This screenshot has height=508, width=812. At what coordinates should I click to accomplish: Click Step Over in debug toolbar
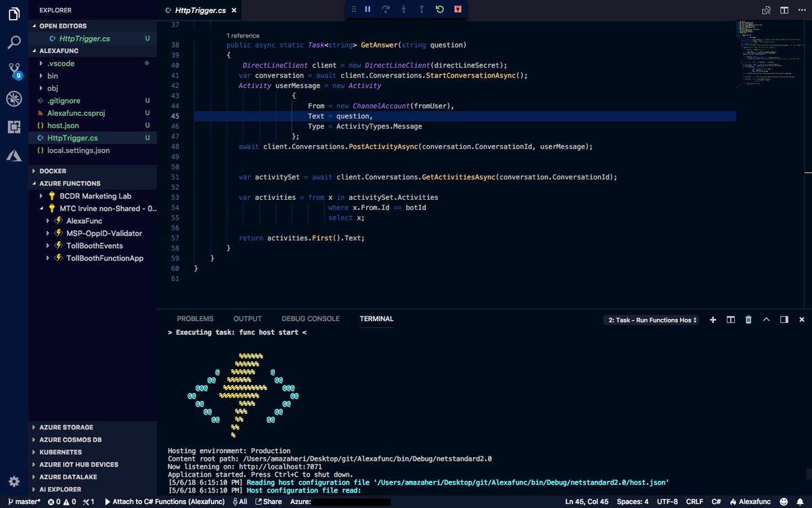[x=386, y=9]
